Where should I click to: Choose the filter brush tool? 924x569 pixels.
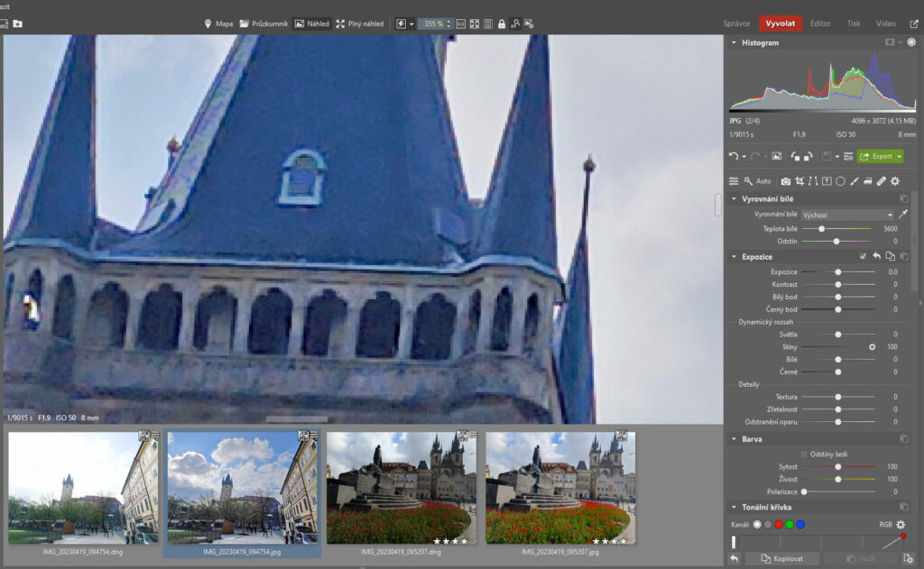854,181
